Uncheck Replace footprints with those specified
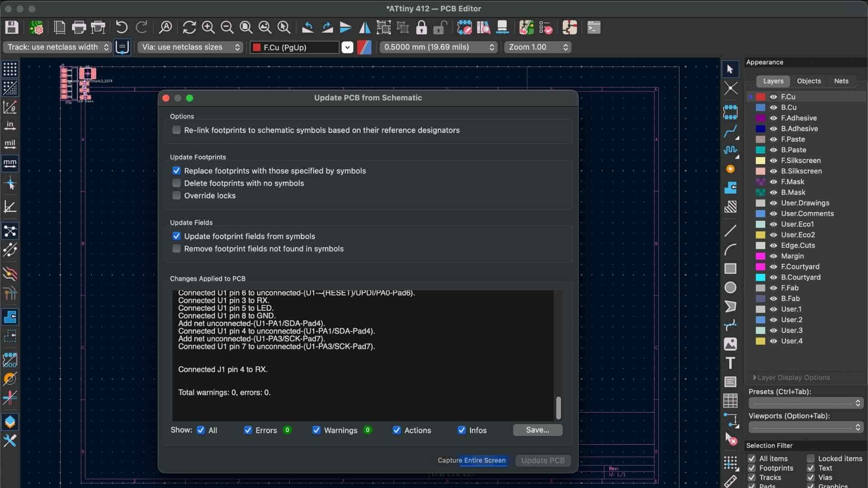The width and height of the screenshot is (868, 488). (x=176, y=171)
